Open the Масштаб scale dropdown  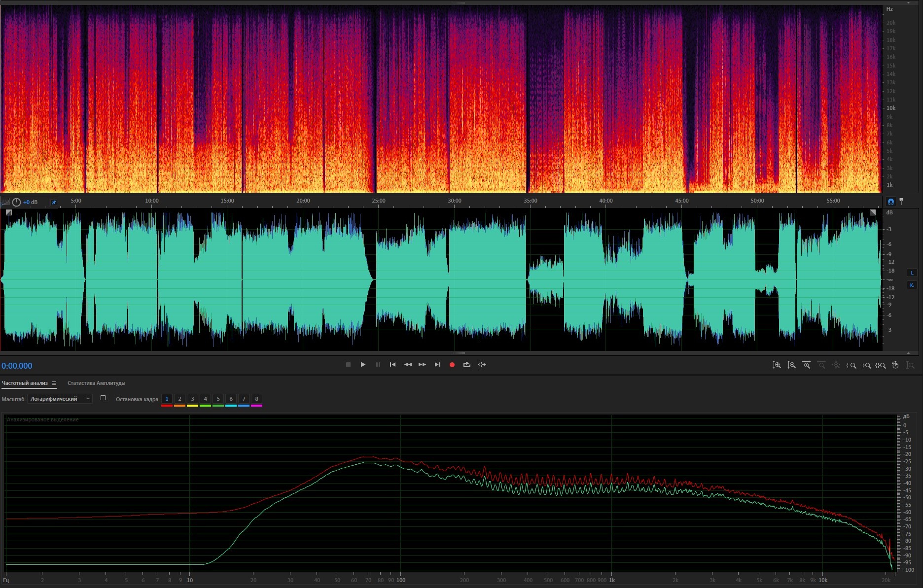(60, 399)
